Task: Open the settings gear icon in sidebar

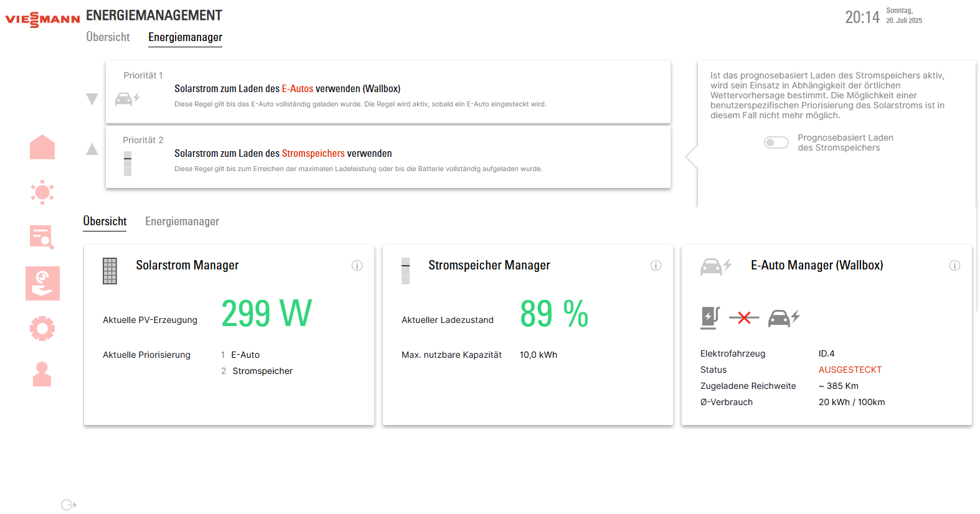Action: [42, 328]
